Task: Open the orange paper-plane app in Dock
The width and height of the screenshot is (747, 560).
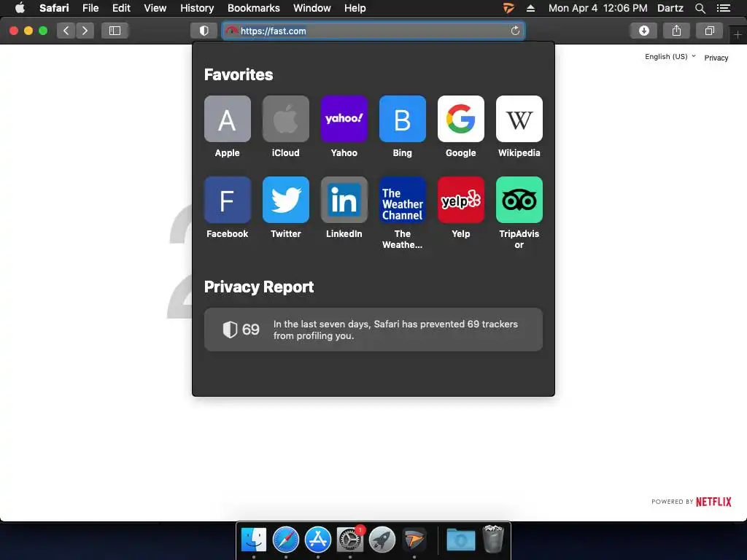Action: 414,540
